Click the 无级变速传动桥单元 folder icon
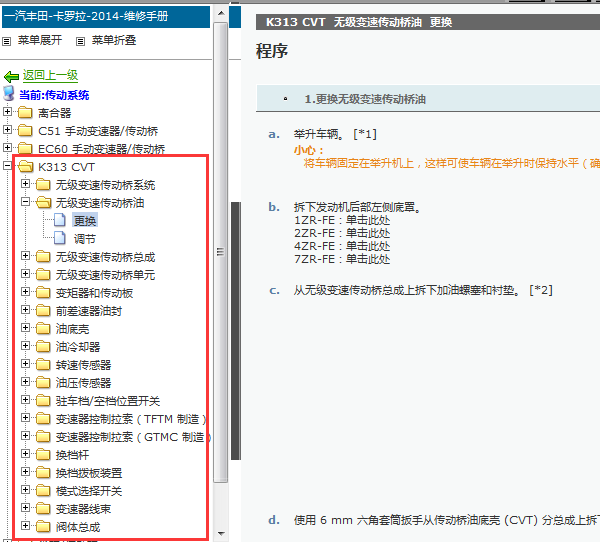Image resolution: width=600 pixels, height=542 pixels. [x=43, y=274]
